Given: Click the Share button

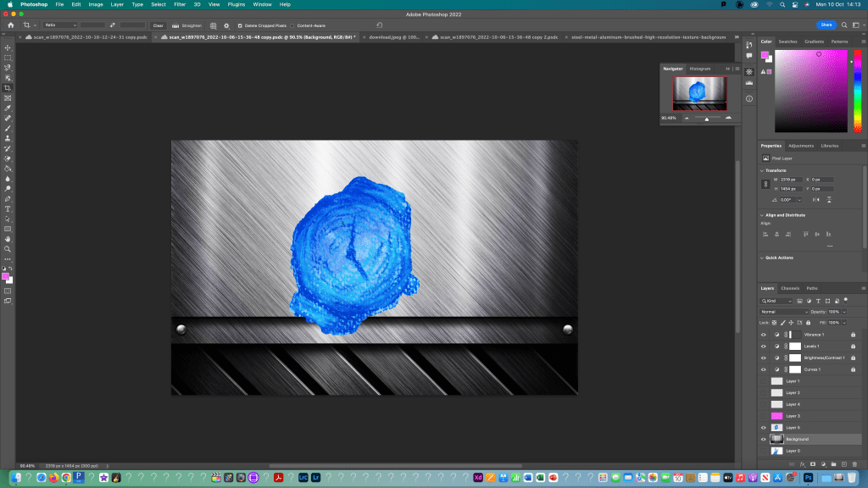Looking at the screenshot, I should coord(826,25).
